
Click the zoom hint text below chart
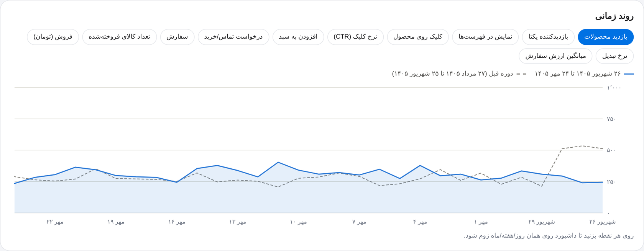tap(549, 236)
